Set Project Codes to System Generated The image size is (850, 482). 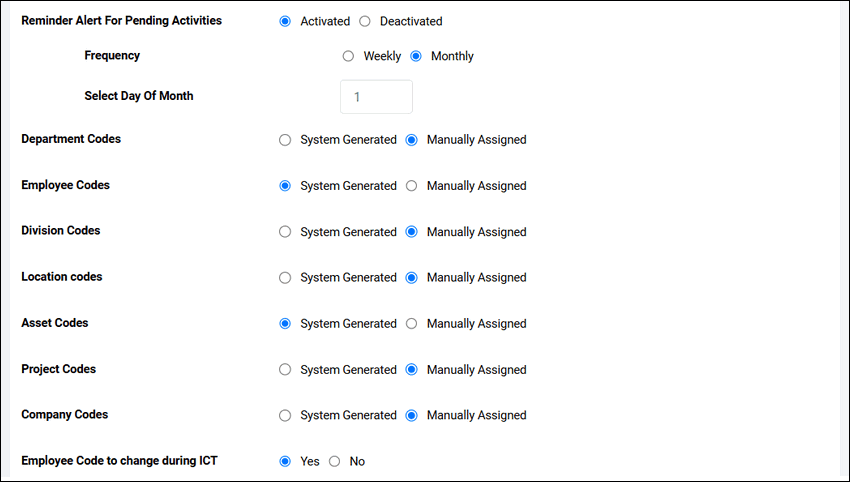(x=285, y=370)
